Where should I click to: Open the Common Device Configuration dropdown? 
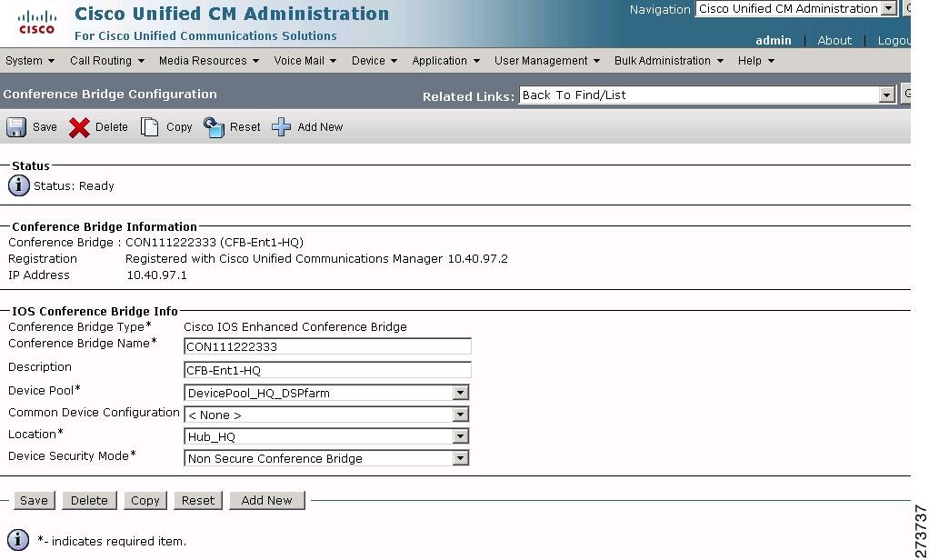click(460, 415)
